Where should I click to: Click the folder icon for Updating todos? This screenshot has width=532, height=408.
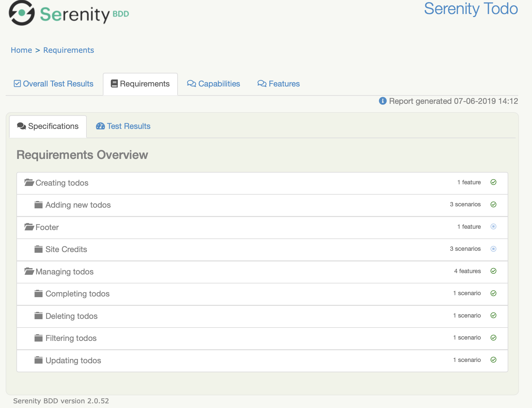(x=39, y=360)
